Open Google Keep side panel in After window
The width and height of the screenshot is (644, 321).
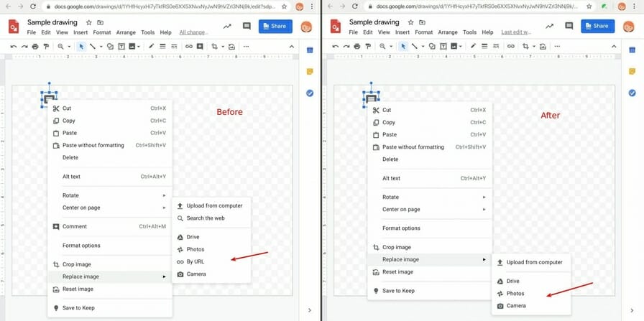coord(632,71)
